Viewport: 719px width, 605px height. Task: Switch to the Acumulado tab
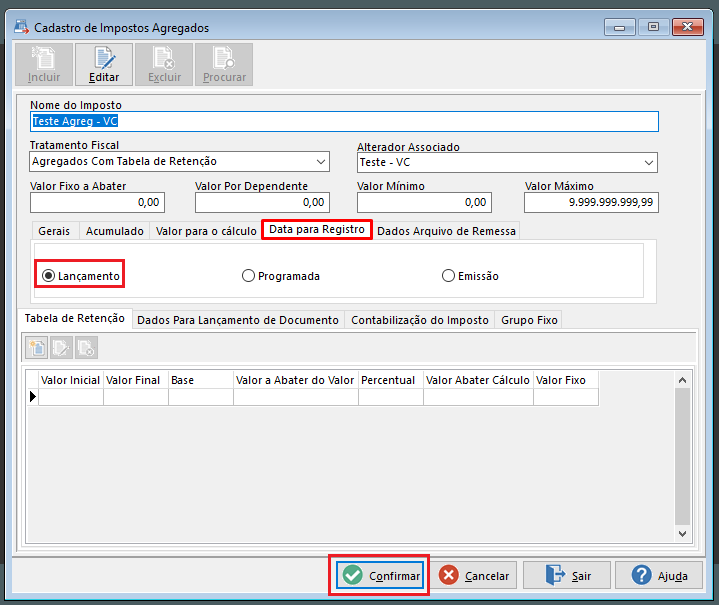coord(115,231)
